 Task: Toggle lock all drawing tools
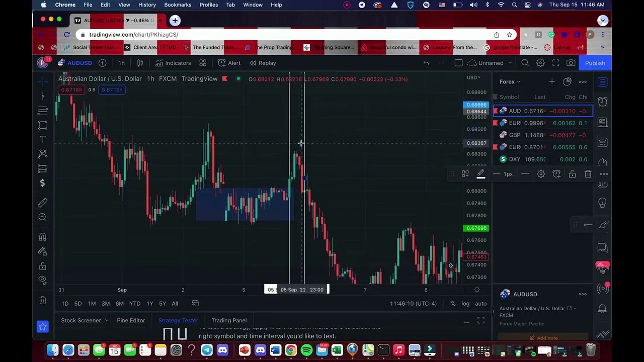43,266
